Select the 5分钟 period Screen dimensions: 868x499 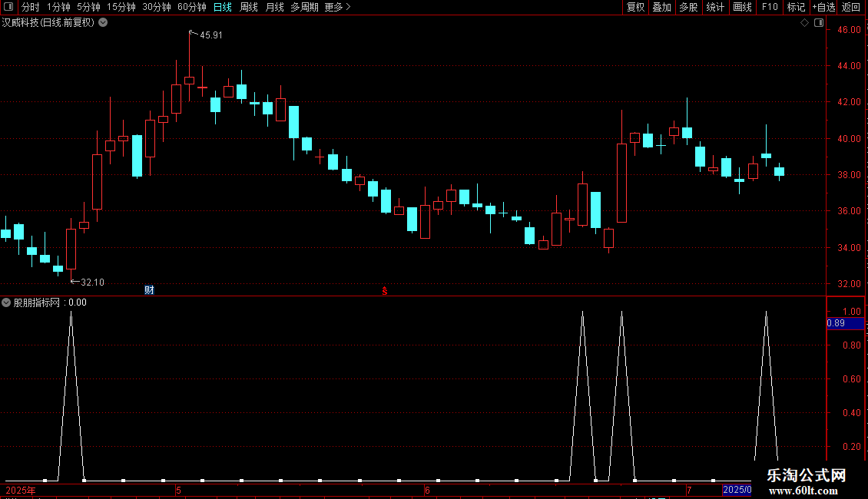tap(88, 7)
